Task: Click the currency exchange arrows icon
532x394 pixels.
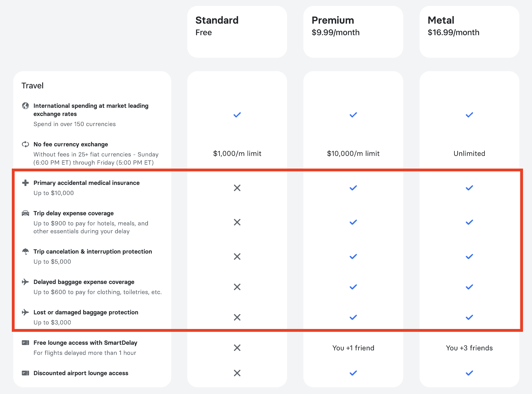Action: tap(25, 144)
